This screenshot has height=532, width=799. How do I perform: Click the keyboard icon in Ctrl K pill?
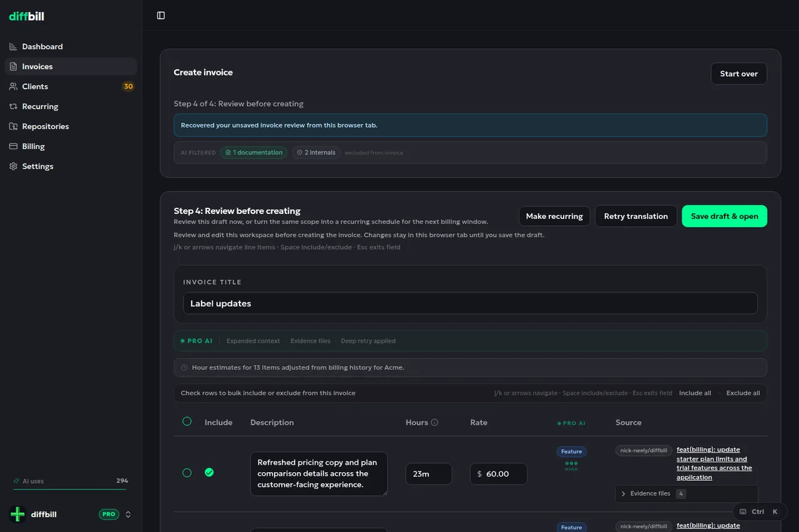coord(743,511)
